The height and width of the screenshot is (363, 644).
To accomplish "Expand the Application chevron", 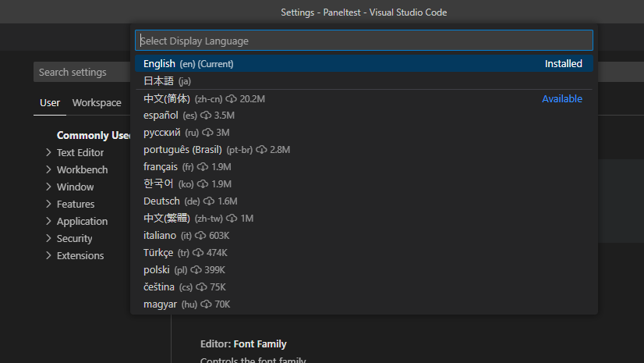I will (x=48, y=221).
